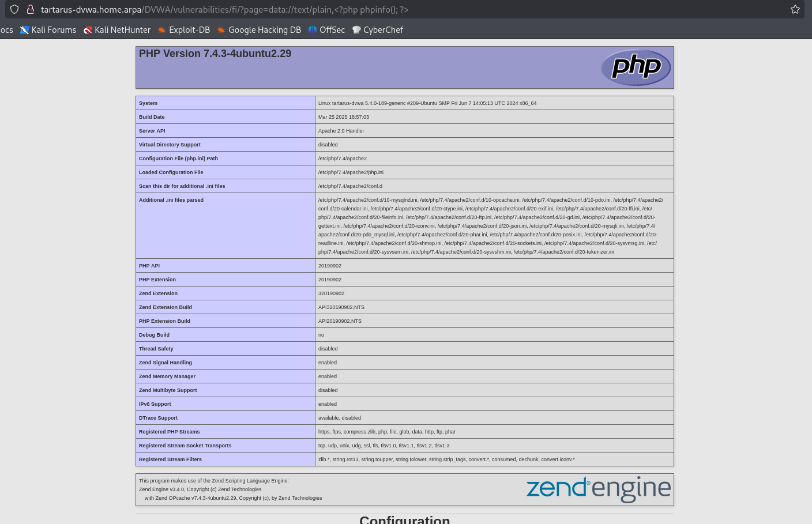812x524 pixels.
Task: Click the Zend Engine logo
Action: 599,489
